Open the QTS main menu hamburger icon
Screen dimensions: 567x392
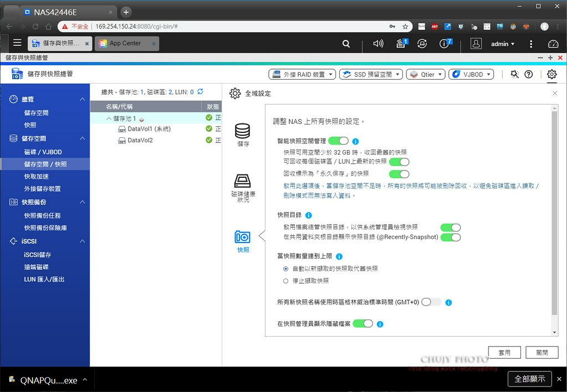(x=17, y=43)
